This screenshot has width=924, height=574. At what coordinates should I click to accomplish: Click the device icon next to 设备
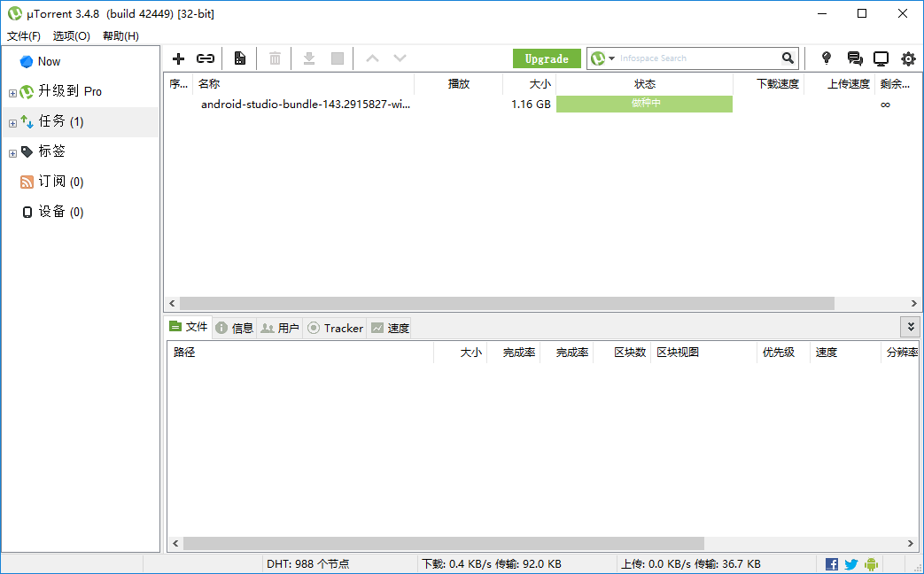27,213
